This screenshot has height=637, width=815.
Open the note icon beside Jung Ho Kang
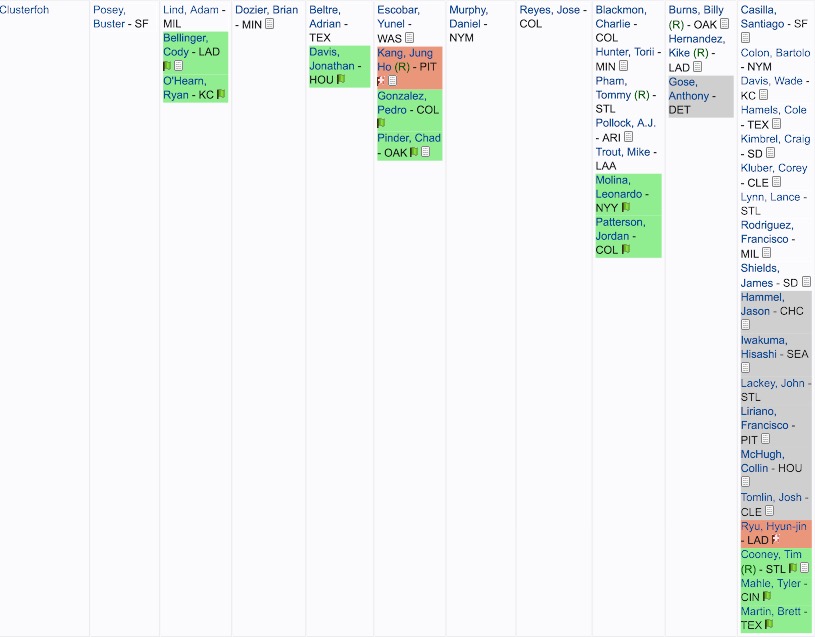point(392,80)
